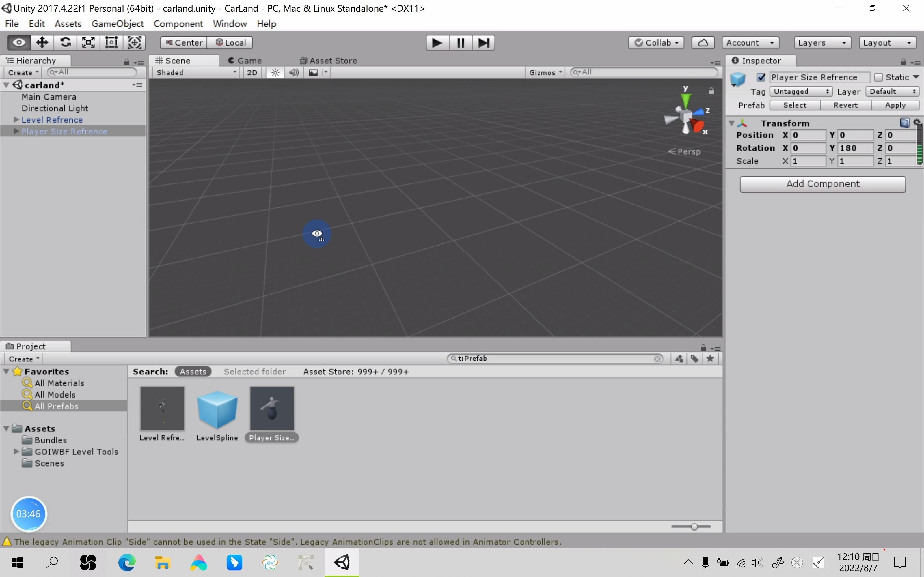
Task: Click the Step frame button
Action: (483, 43)
